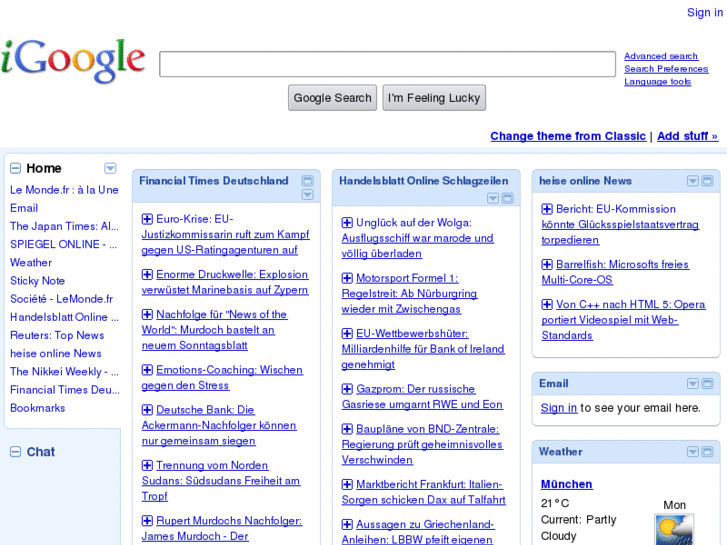Select The Nikkei Weekly sidebar item
727x545 pixels.
pos(64,372)
